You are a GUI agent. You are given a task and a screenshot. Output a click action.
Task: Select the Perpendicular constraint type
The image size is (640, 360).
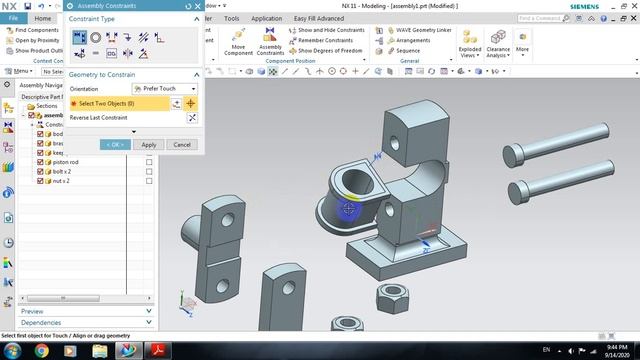pyautogui.click(x=159, y=38)
